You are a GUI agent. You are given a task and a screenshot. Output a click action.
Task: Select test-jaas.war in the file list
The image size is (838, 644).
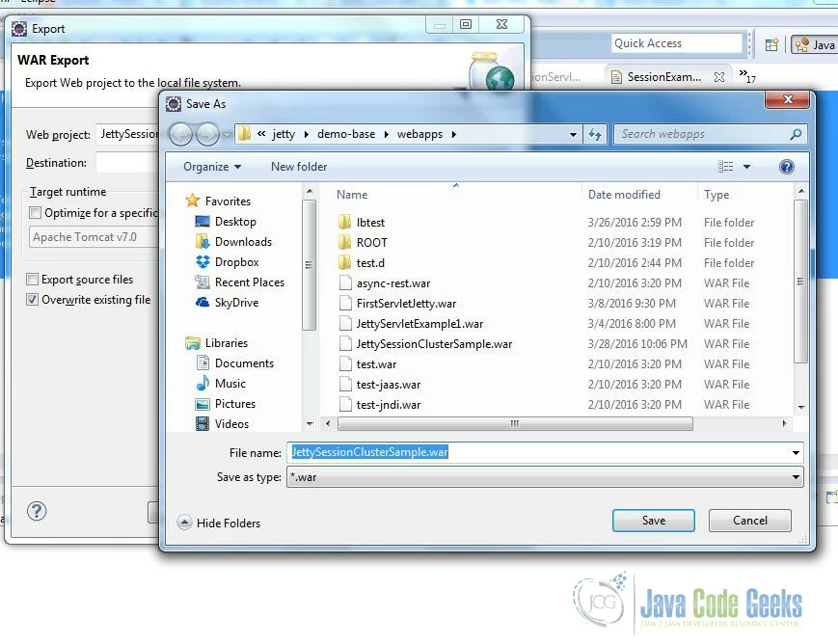click(x=380, y=385)
